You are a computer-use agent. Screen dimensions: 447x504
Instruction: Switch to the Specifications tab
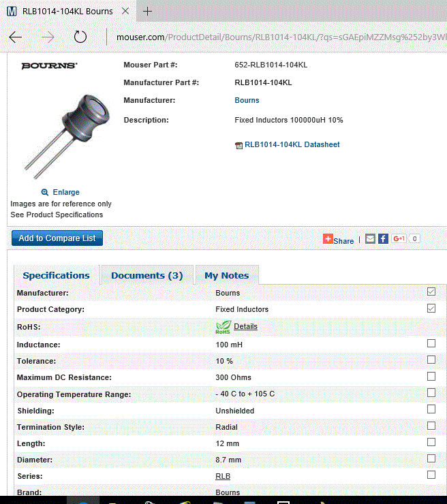tap(57, 275)
